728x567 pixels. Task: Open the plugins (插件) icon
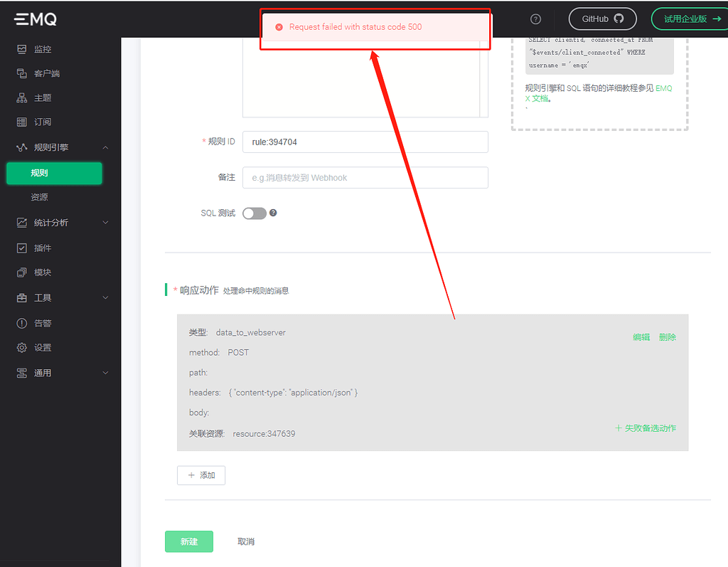[21, 248]
